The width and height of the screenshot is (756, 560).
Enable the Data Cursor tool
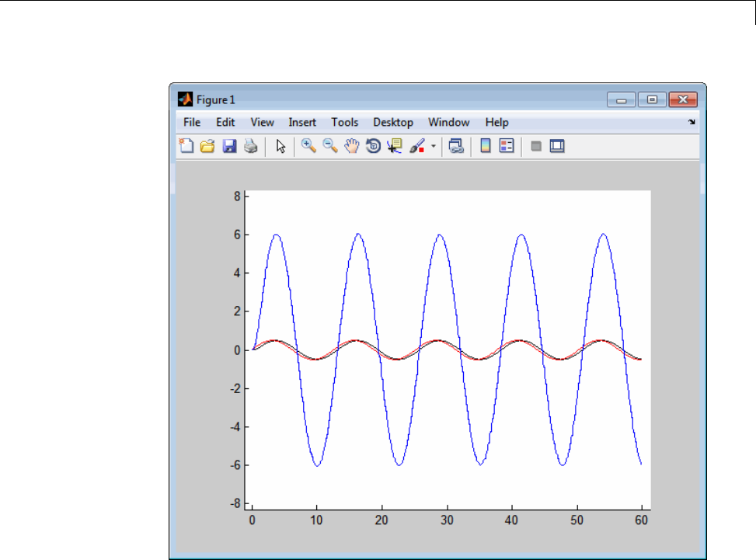[x=395, y=145]
